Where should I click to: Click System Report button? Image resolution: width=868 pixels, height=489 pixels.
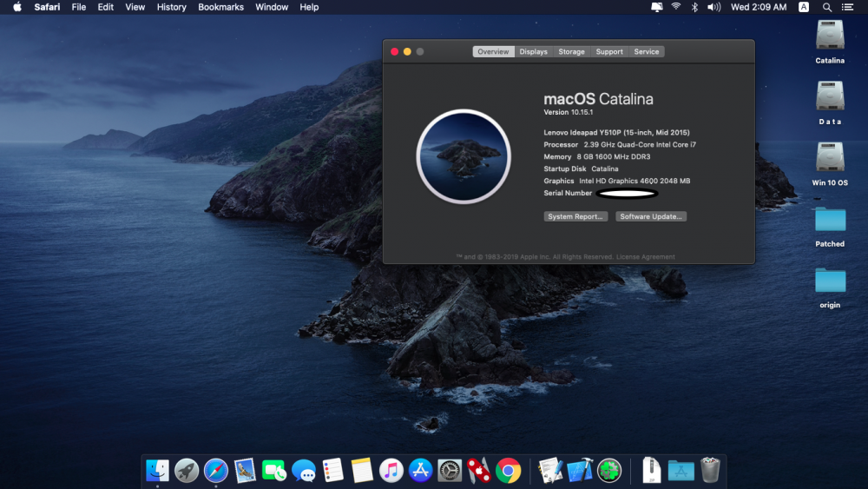tap(575, 216)
